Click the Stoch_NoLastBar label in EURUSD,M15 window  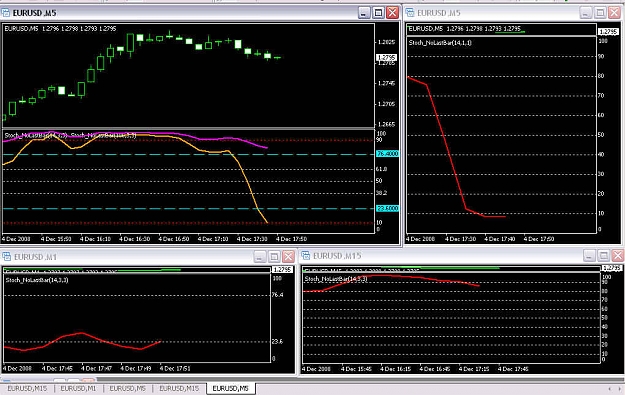tap(336, 279)
